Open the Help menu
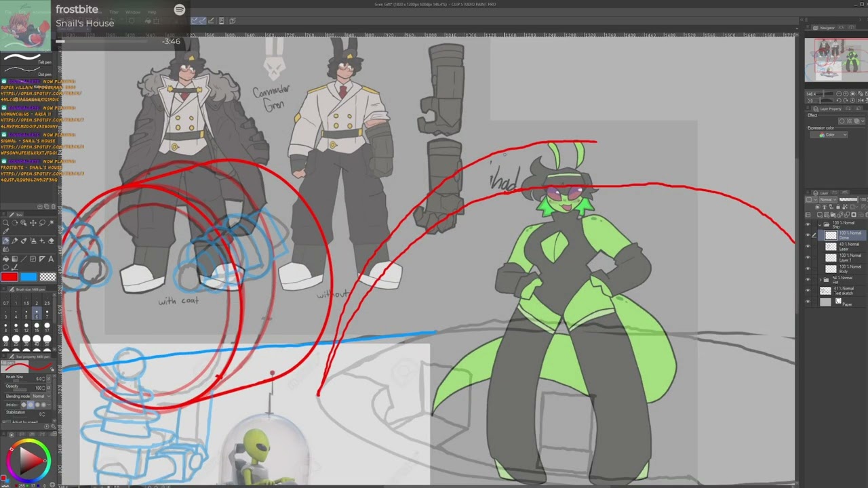The height and width of the screenshot is (488, 868). pyautogui.click(x=152, y=12)
